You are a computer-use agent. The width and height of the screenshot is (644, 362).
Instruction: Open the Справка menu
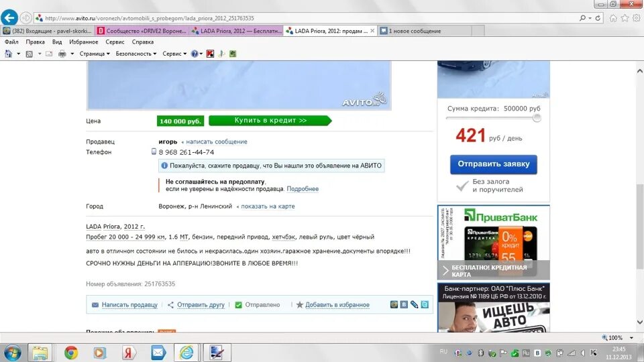(x=143, y=42)
